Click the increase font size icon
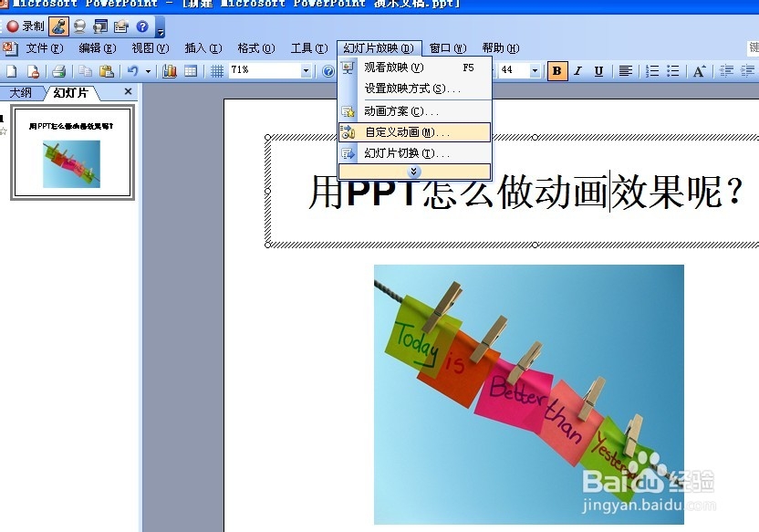Screen dimensions: 759x532 [699, 71]
